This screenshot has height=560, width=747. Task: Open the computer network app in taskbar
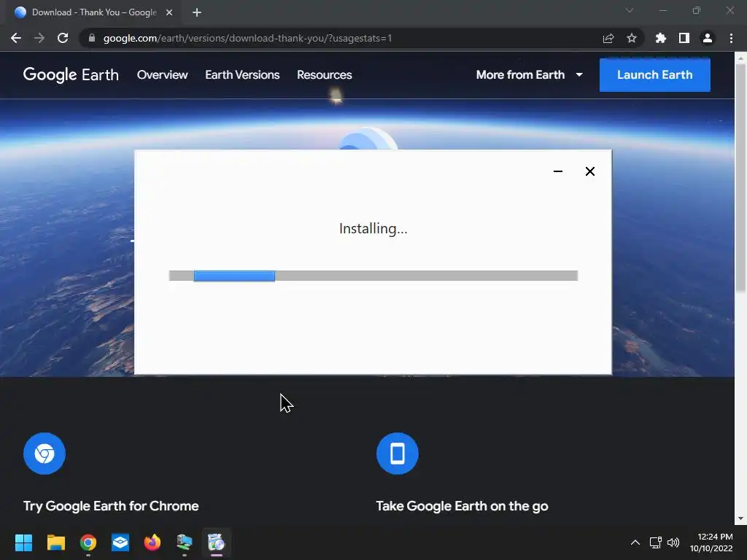[x=185, y=542]
